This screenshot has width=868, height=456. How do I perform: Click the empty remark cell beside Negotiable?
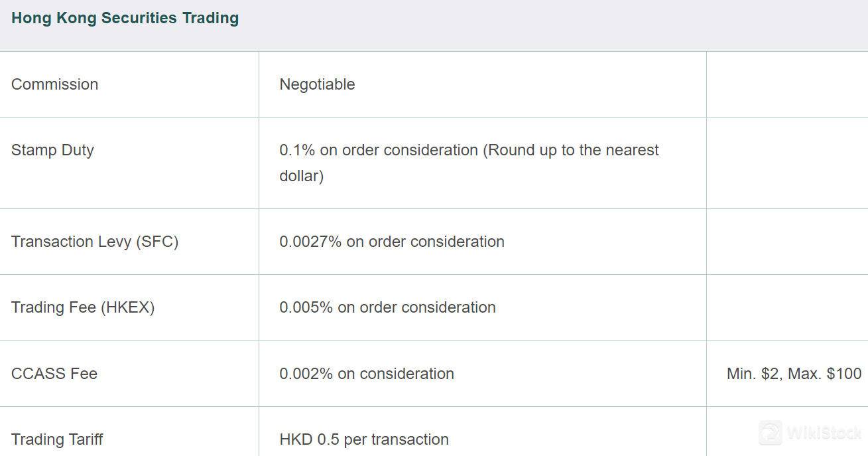pyautogui.click(x=787, y=84)
